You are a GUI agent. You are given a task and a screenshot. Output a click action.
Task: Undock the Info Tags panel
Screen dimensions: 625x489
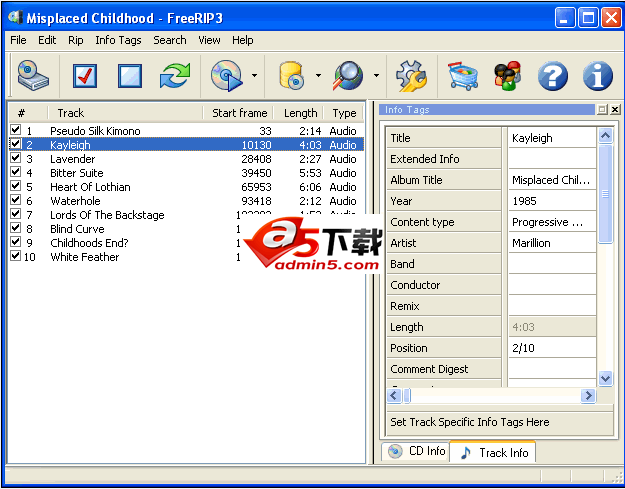[602, 109]
